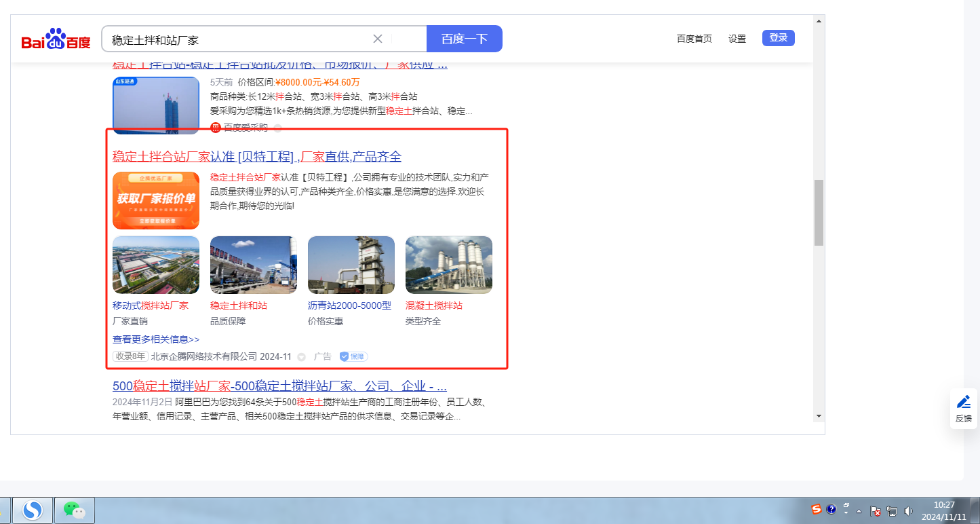The image size is (980, 524).
Task: Click the blue help question mark tray icon
Action: click(831, 510)
